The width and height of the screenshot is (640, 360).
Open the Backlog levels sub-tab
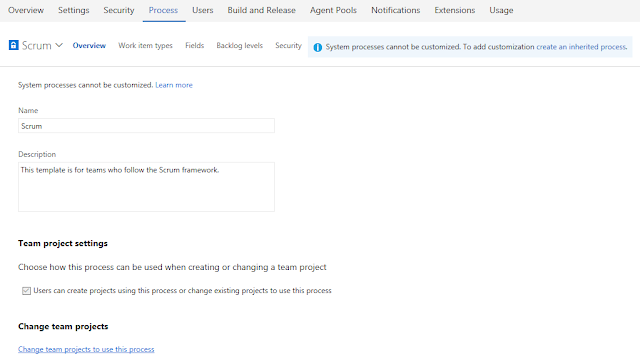[x=240, y=45]
